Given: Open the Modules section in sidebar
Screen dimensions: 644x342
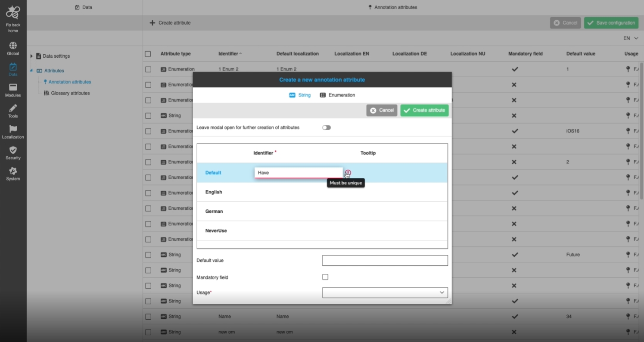Looking at the screenshot, I should pos(13,90).
